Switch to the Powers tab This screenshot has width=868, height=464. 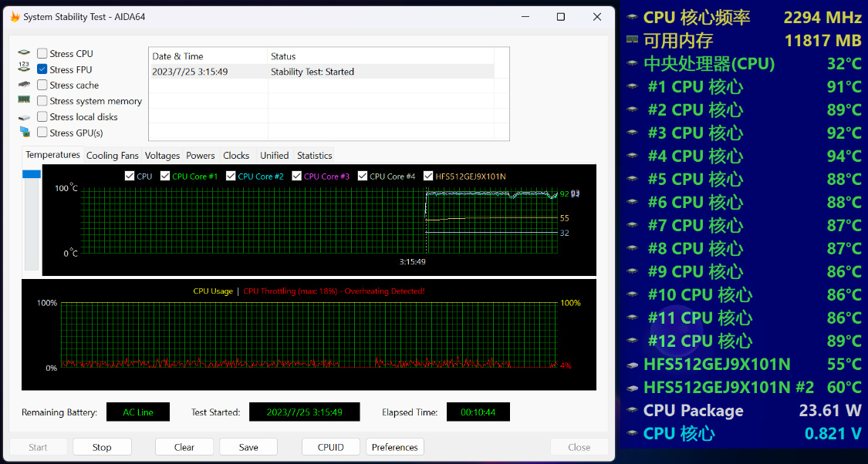pyautogui.click(x=201, y=156)
